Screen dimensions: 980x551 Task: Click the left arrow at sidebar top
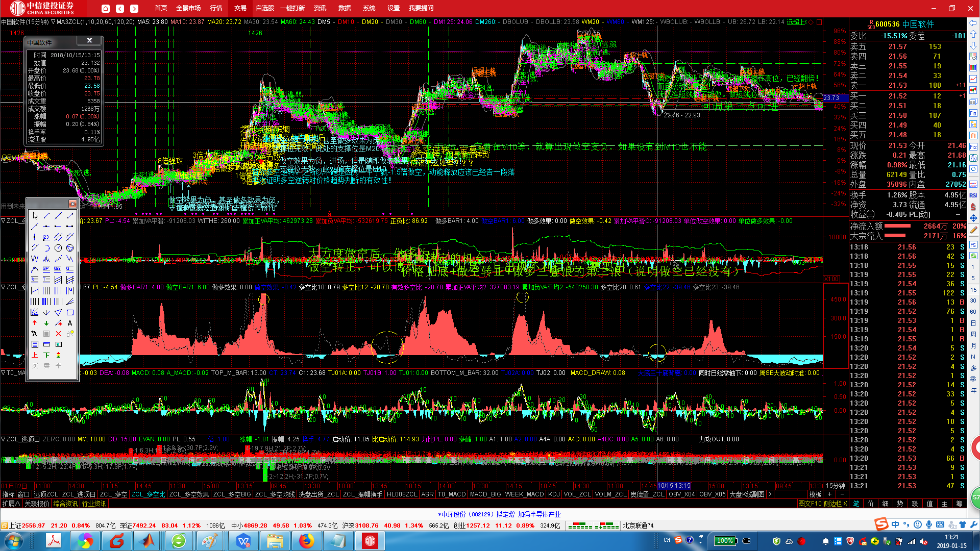[x=973, y=23]
